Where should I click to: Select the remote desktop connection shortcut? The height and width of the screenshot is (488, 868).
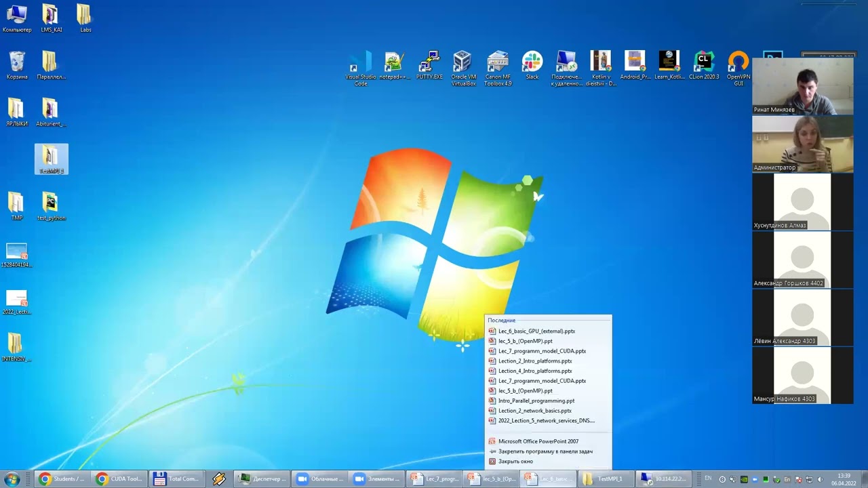pos(566,69)
